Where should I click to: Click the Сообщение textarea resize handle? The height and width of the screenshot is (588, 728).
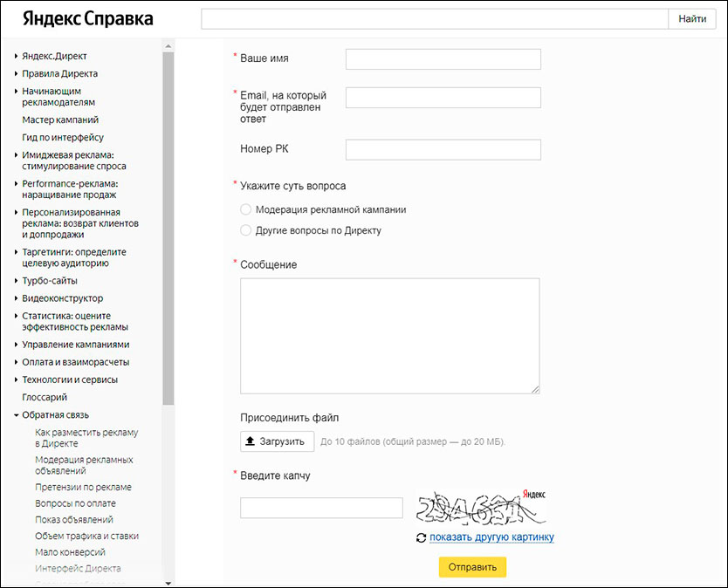point(535,389)
